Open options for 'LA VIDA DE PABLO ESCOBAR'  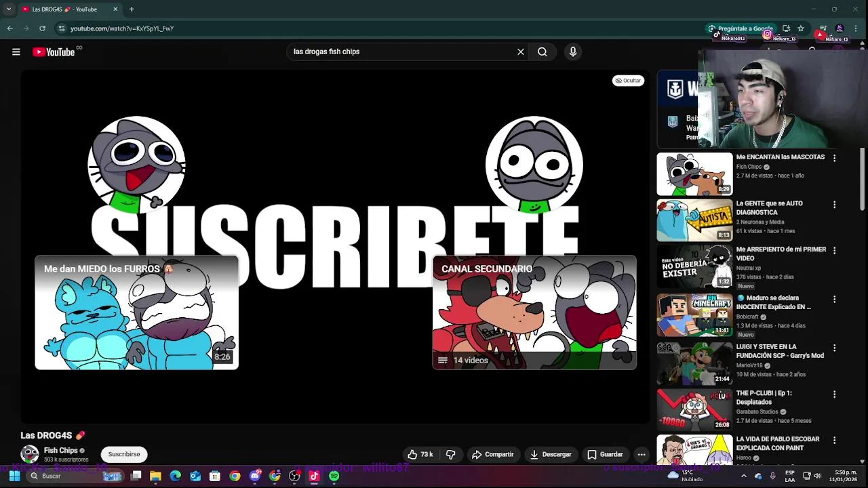(x=834, y=440)
